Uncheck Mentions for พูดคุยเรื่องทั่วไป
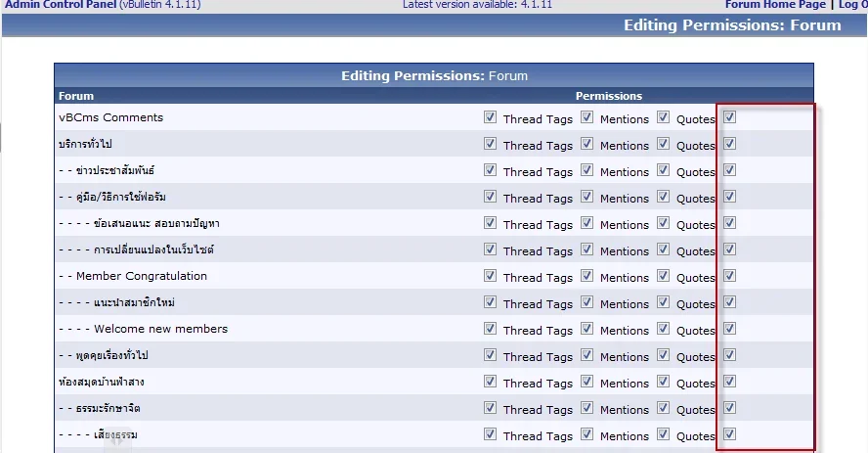Screen dimensions: 868x453 pos(586,355)
